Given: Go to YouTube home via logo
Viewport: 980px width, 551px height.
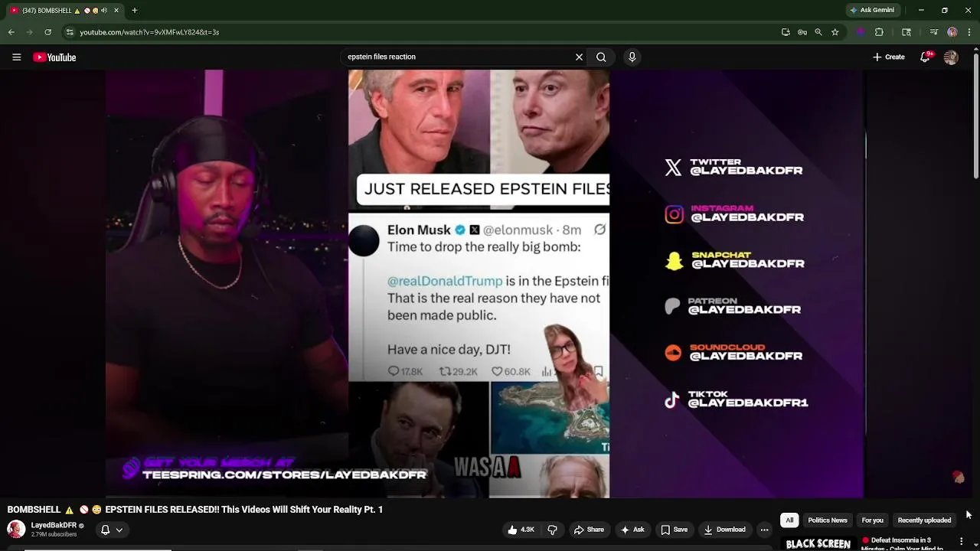Looking at the screenshot, I should click(x=54, y=57).
